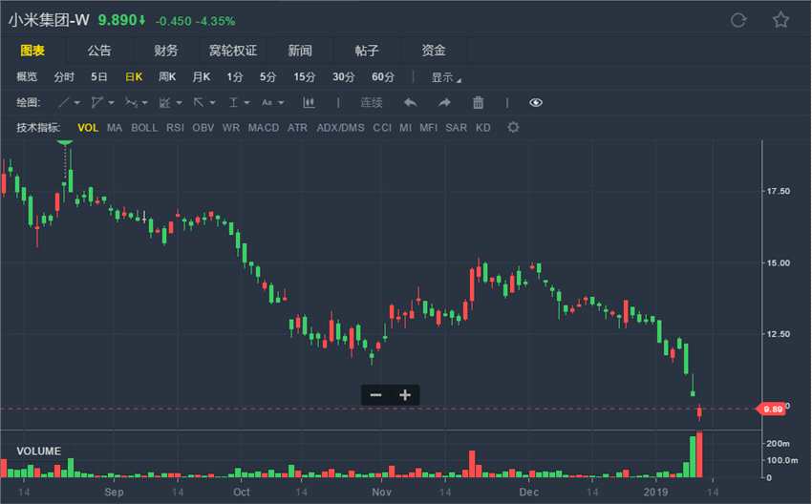
Task: Enable the ADX/DMS indicator
Action: (x=340, y=127)
